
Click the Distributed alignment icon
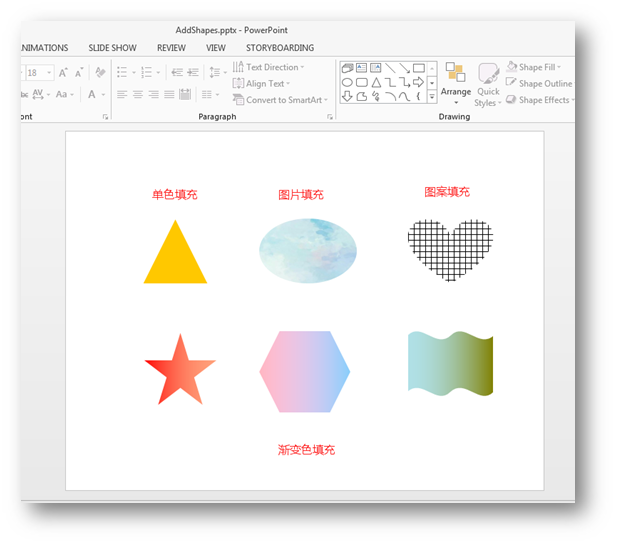point(185,94)
